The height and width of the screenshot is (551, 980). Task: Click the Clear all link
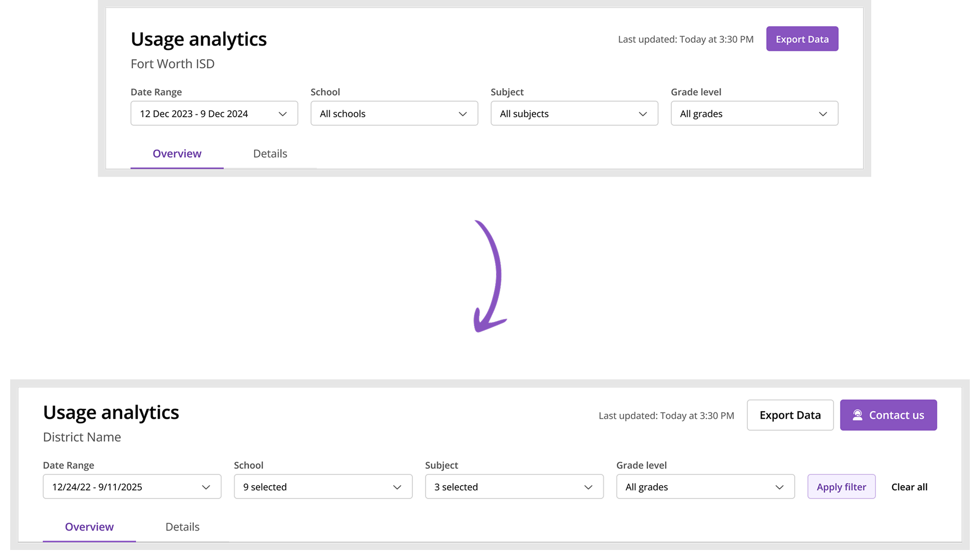point(909,487)
